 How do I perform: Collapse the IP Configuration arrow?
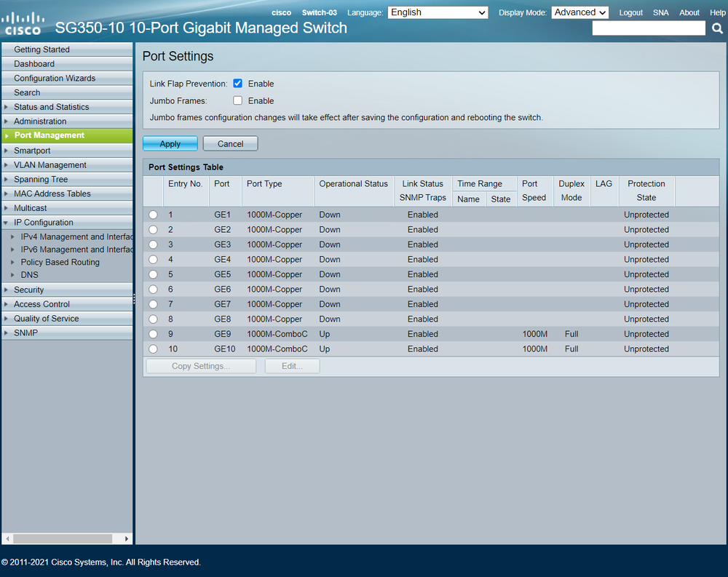(x=6, y=223)
